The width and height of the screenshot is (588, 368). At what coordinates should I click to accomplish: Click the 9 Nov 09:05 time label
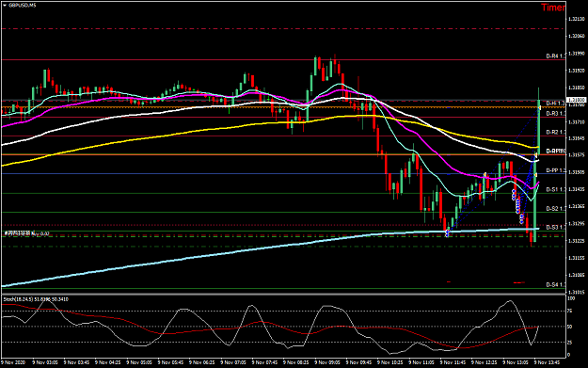pyautogui.click(x=327, y=362)
